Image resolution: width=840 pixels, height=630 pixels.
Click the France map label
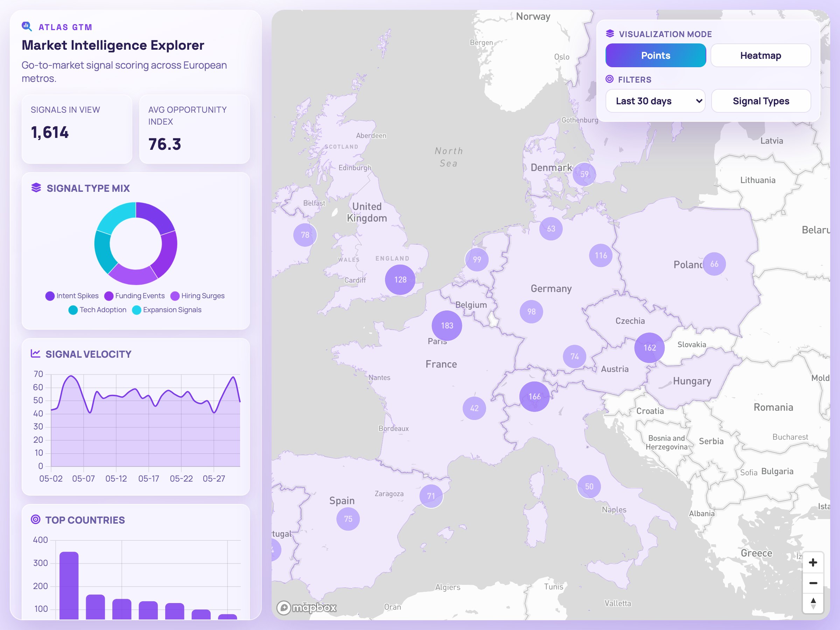pyautogui.click(x=441, y=364)
